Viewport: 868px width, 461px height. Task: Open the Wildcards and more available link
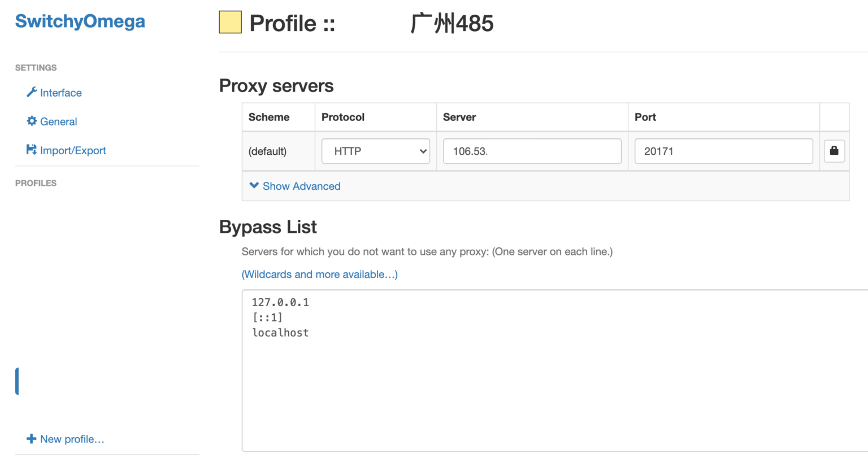[319, 274]
